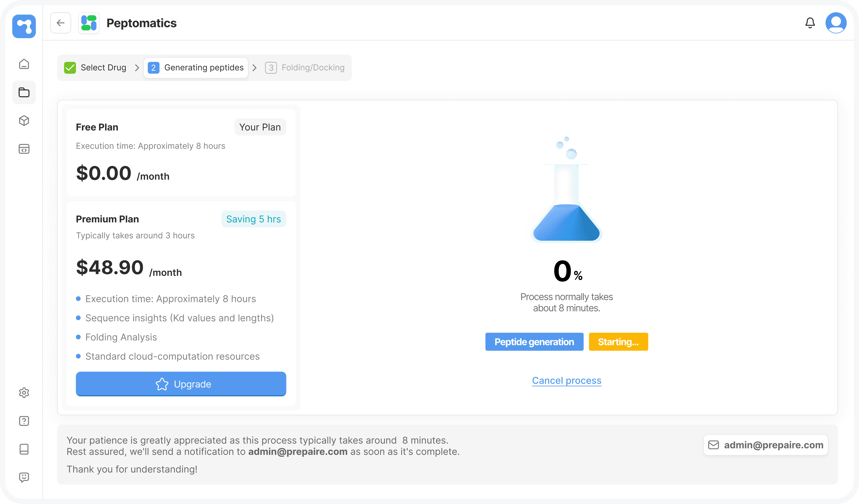Click chevron after Select Drug step

(x=137, y=68)
